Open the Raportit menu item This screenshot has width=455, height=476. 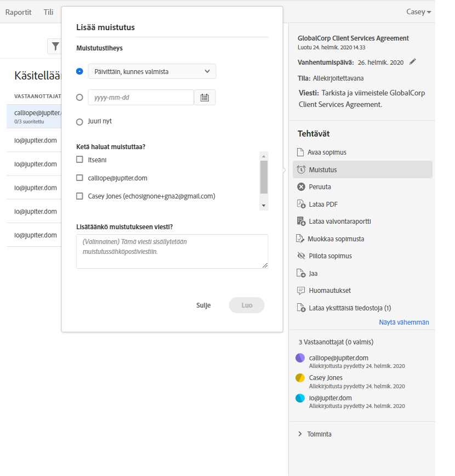pos(18,12)
